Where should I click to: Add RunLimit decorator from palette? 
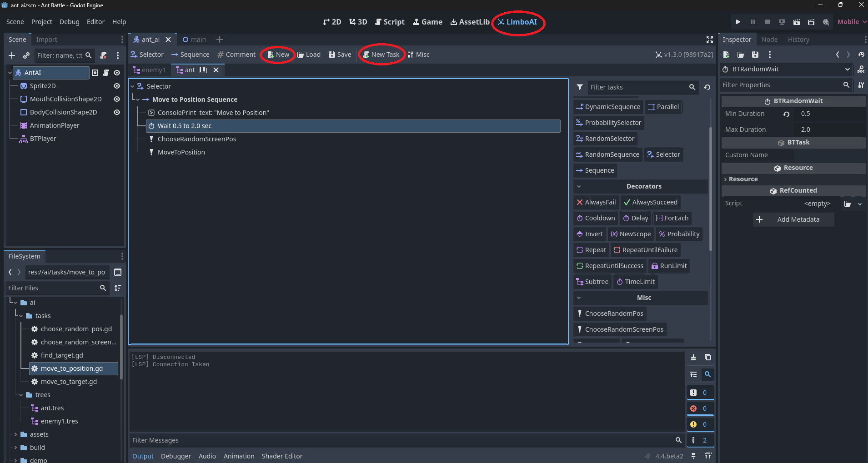pos(669,266)
